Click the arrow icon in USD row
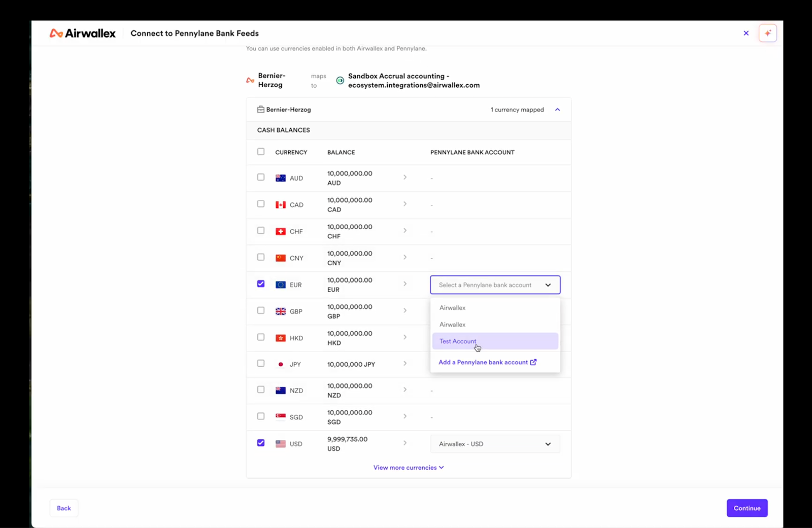The image size is (812, 528). 404,443
